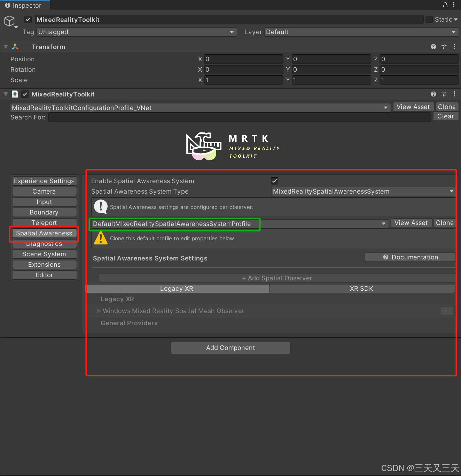Click Add Spatial Observer button
The width and height of the screenshot is (461, 476).
(x=277, y=278)
